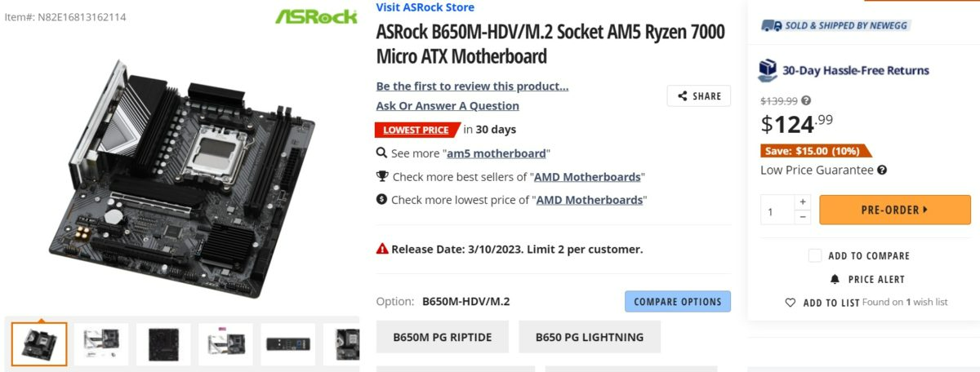This screenshot has width=980, height=372.
Task: Increase quantity with the plus stepper
Action: click(802, 202)
